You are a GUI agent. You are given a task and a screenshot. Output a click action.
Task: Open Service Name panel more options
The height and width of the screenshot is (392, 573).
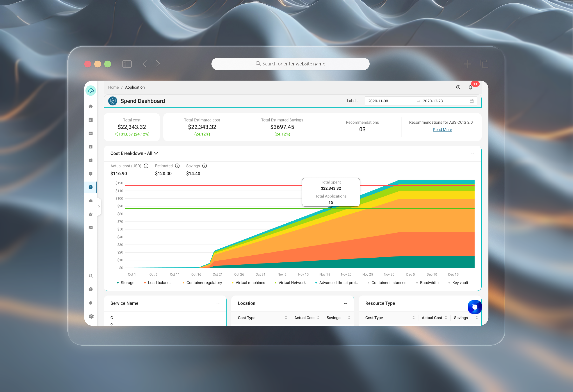click(218, 303)
